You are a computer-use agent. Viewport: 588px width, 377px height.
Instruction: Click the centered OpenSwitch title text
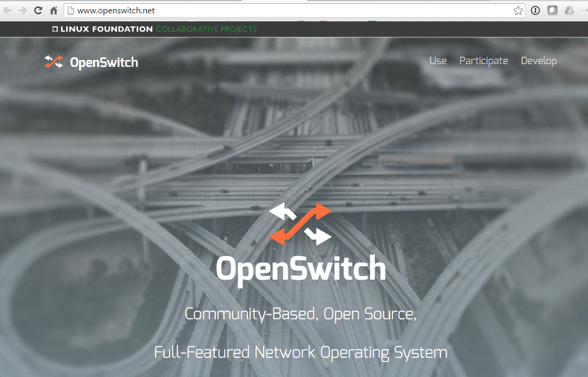coord(300,270)
